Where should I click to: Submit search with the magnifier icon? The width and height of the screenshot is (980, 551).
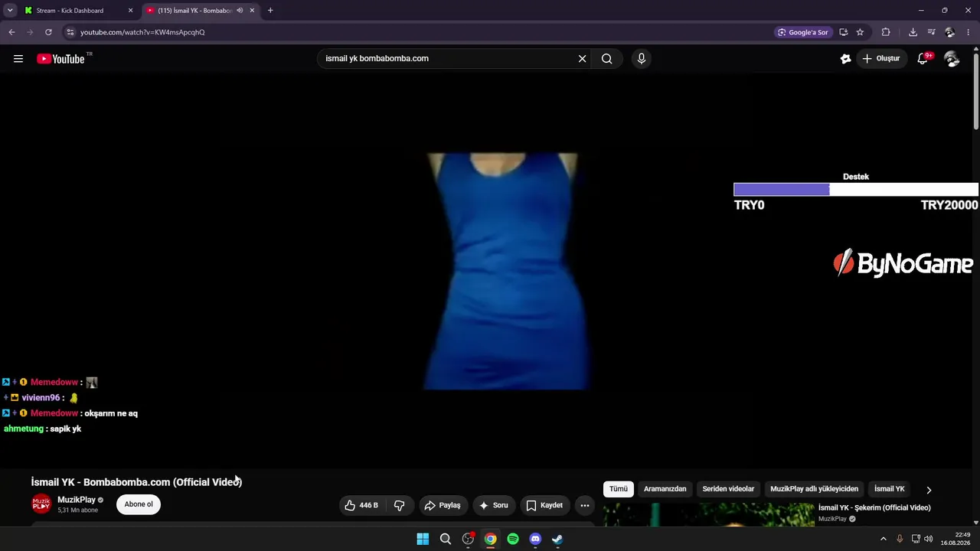[606, 58]
